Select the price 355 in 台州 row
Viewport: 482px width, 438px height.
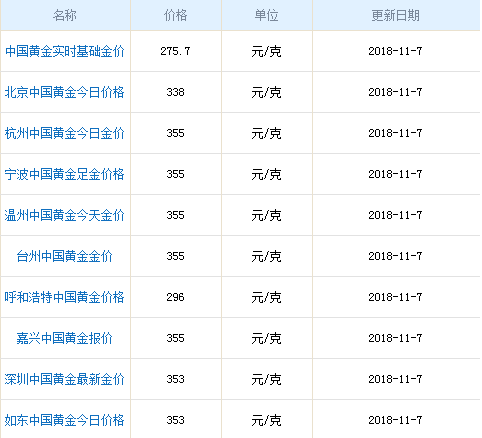click(x=175, y=256)
